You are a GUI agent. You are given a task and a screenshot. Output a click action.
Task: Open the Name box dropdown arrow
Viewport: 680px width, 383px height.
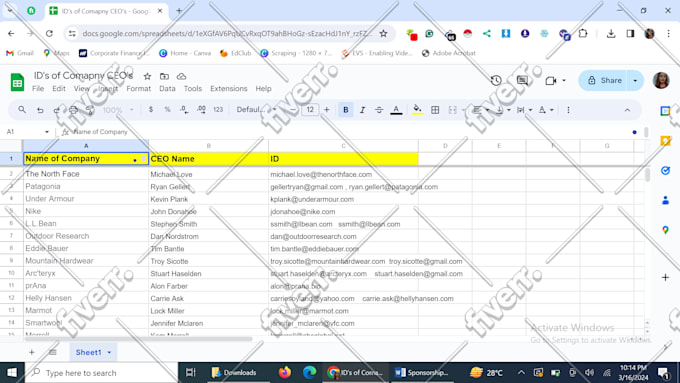(47, 131)
